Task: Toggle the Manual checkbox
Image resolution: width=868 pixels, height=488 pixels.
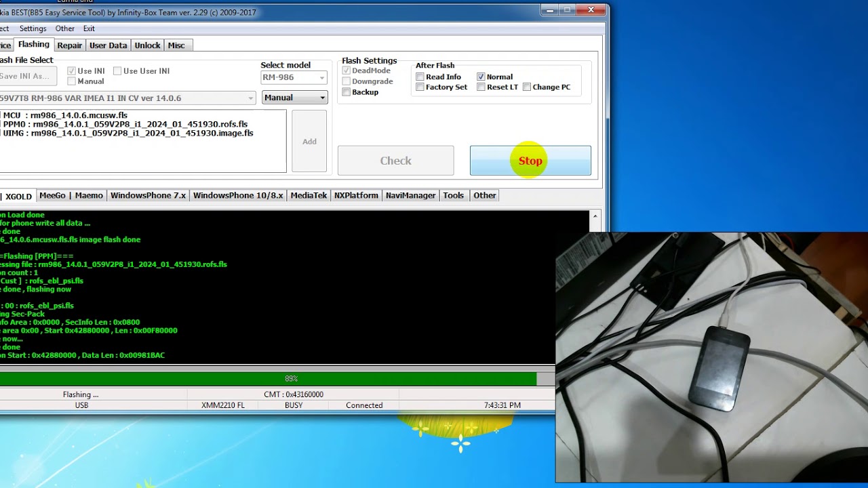Action: 72,81
